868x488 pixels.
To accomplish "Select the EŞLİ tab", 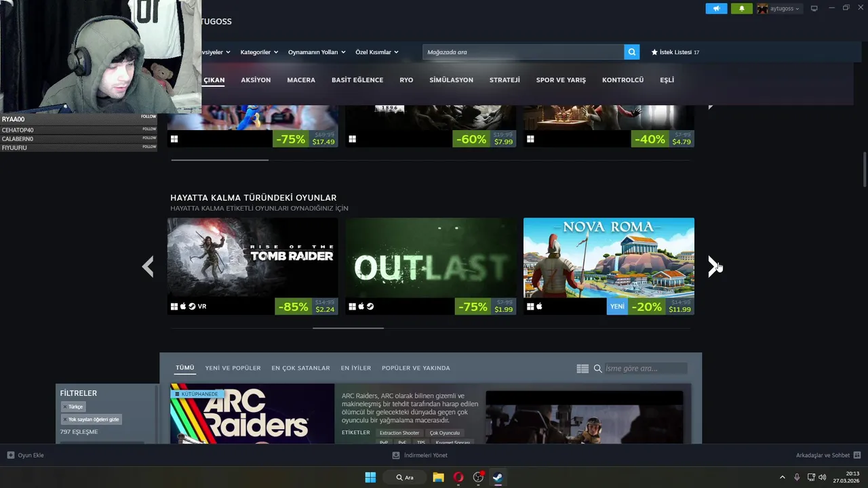I will [667, 80].
